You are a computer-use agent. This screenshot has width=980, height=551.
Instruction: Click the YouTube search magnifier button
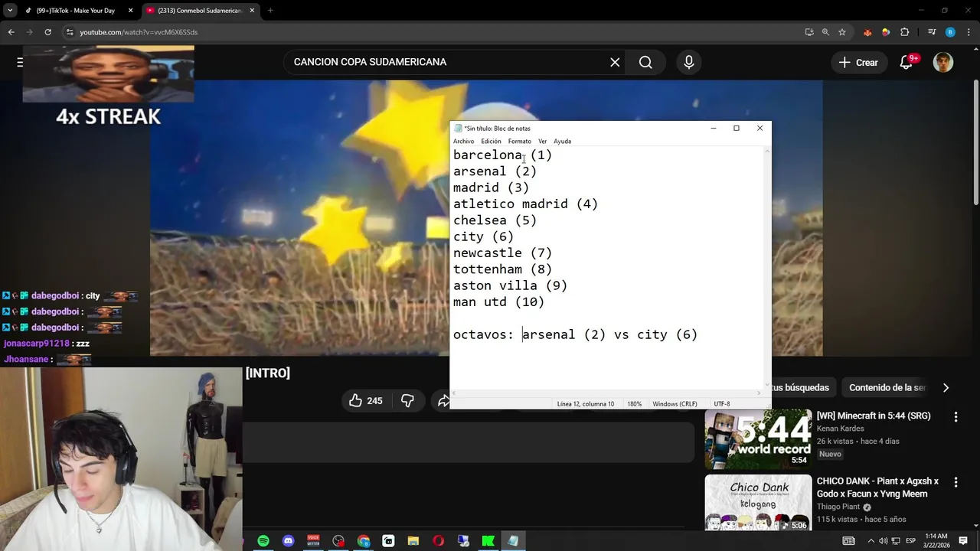(x=645, y=62)
